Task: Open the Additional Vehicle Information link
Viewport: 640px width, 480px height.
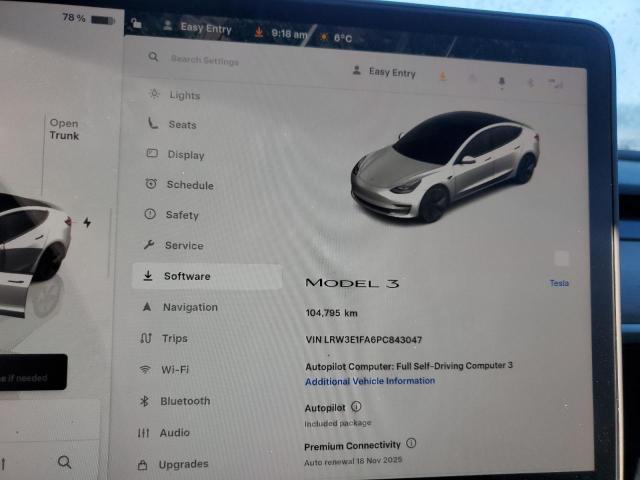Action: pyautogui.click(x=370, y=381)
